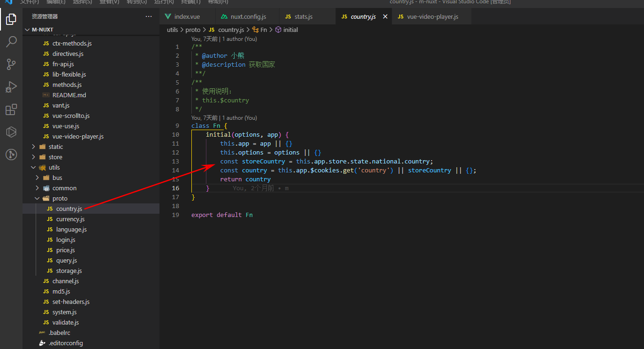This screenshot has height=349, width=644.
Task: Click the author code lens above class Fn
Action: [x=224, y=118]
